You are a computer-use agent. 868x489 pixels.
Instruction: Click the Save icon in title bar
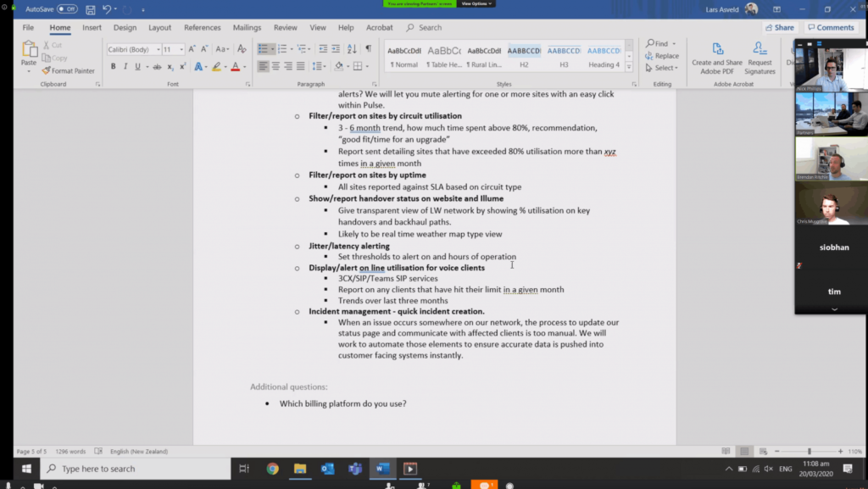coord(90,9)
